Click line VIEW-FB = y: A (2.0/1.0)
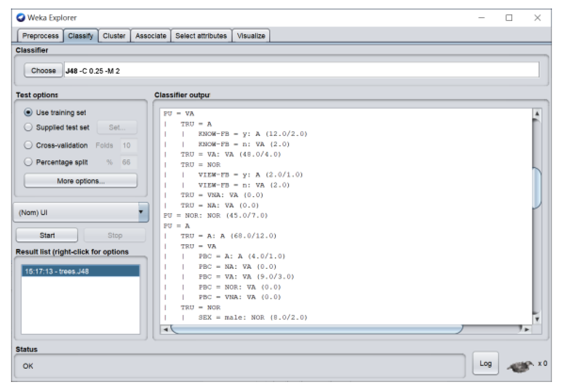The image size is (562, 392). coord(250,175)
